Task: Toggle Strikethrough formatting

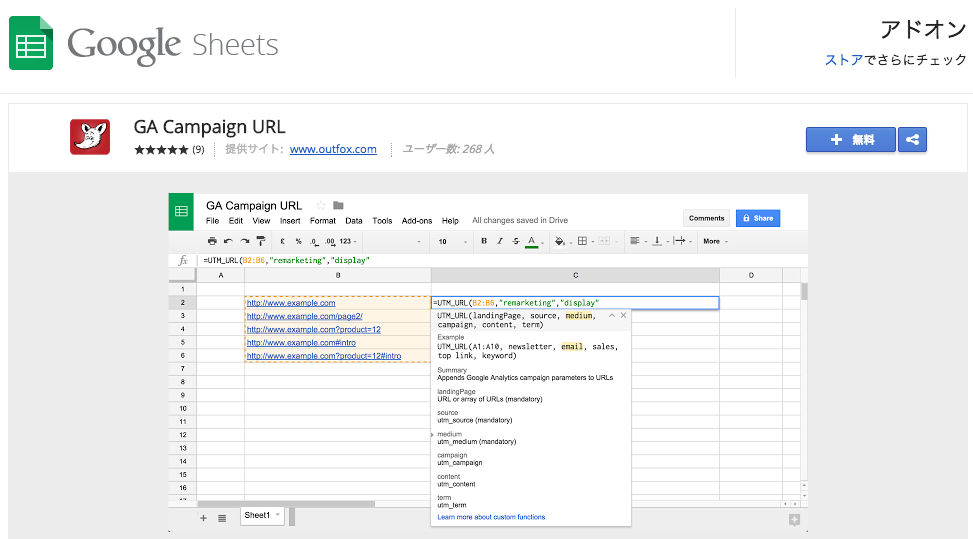Action: point(516,241)
